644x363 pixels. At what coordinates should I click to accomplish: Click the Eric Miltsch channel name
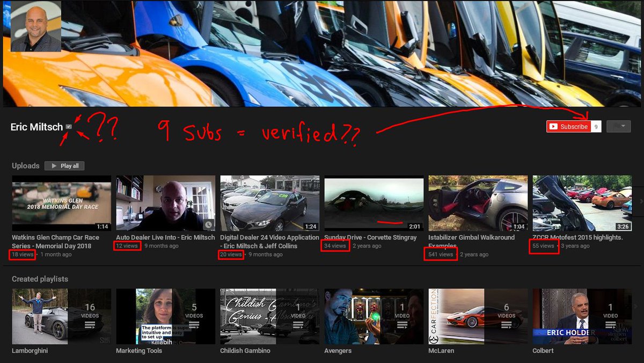click(36, 127)
